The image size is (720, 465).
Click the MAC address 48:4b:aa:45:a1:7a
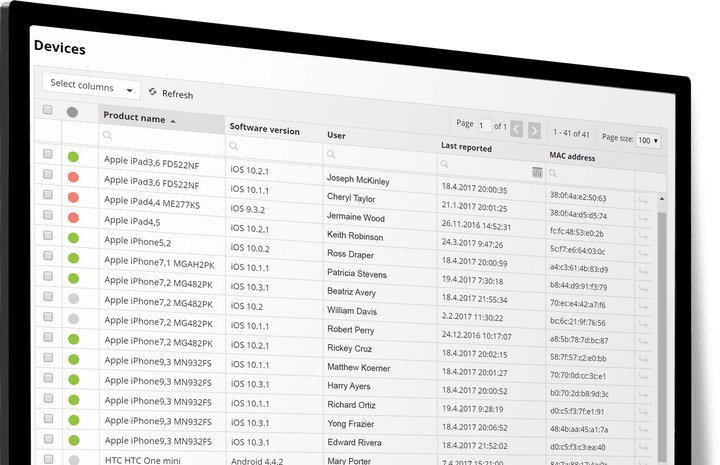pos(579,429)
